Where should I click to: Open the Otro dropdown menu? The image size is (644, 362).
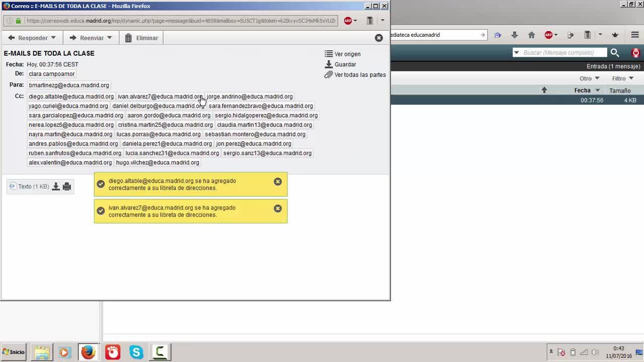[589, 78]
